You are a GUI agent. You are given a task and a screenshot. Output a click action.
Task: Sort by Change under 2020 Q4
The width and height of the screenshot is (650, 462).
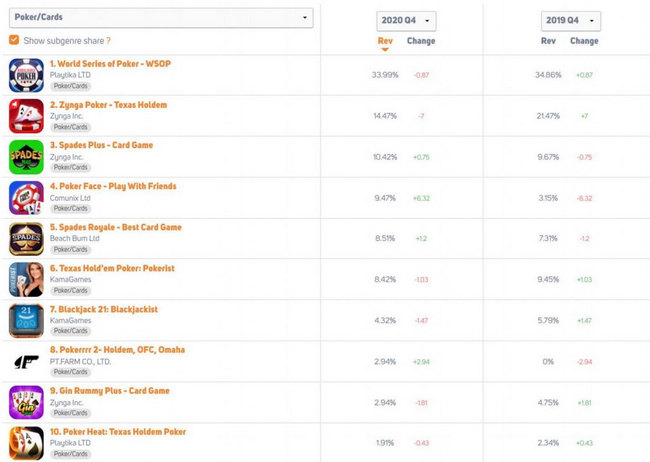pos(421,41)
